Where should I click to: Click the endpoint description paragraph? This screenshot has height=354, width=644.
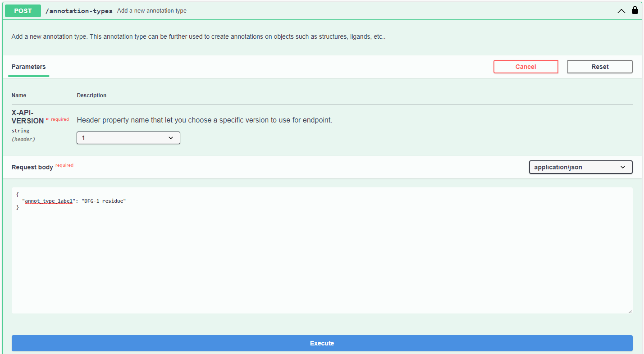pos(198,37)
